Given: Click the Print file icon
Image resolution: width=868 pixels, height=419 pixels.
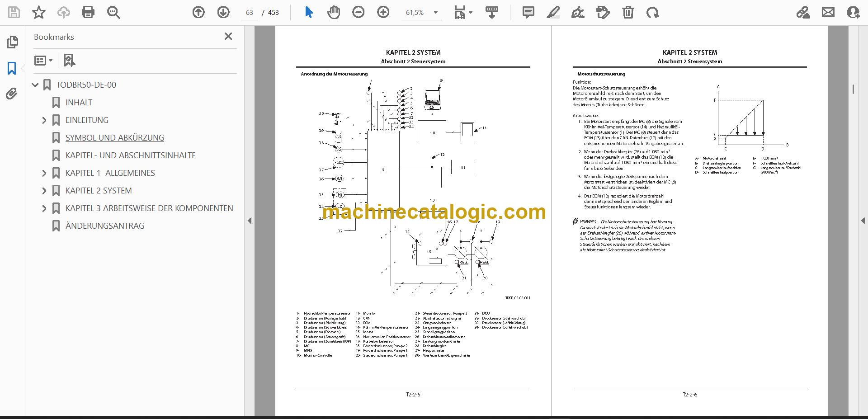Looking at the screenshot, I should tap(88, 13).
